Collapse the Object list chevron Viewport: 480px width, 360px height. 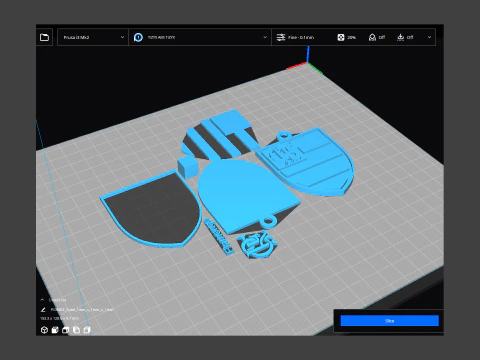(42, 300)
